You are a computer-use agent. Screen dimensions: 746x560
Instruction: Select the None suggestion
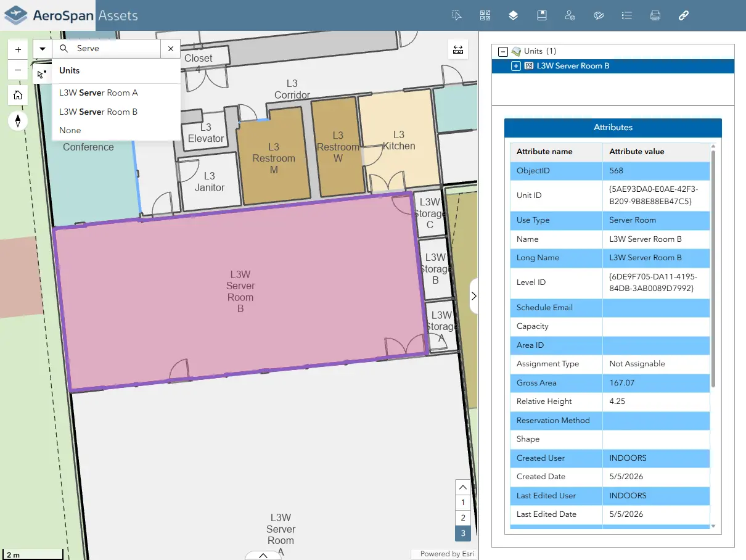point(116,130)
